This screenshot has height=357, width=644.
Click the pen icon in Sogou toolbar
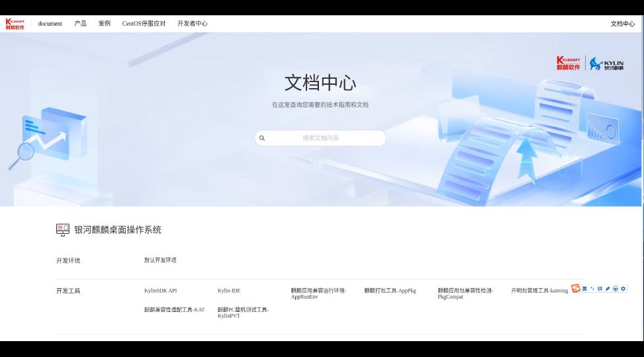[x=608, y=289]
